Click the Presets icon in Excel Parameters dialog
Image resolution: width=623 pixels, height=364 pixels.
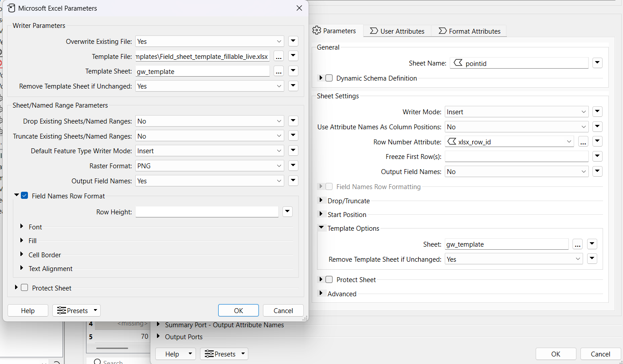coord(62,310)
